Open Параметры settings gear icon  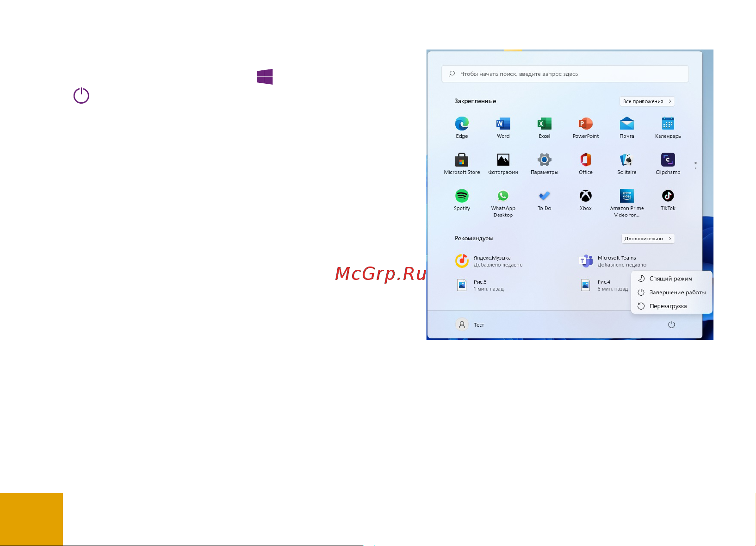(544, 160)
